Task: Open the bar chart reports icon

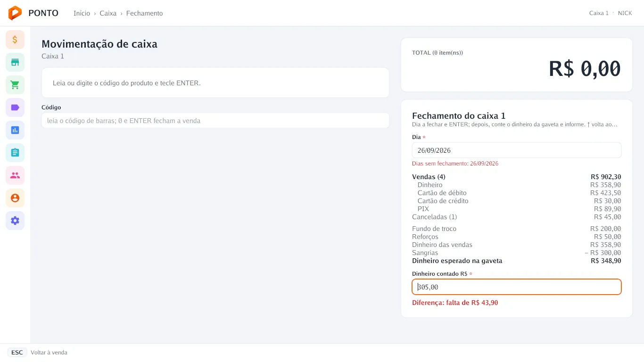Action: pos(15,130)
